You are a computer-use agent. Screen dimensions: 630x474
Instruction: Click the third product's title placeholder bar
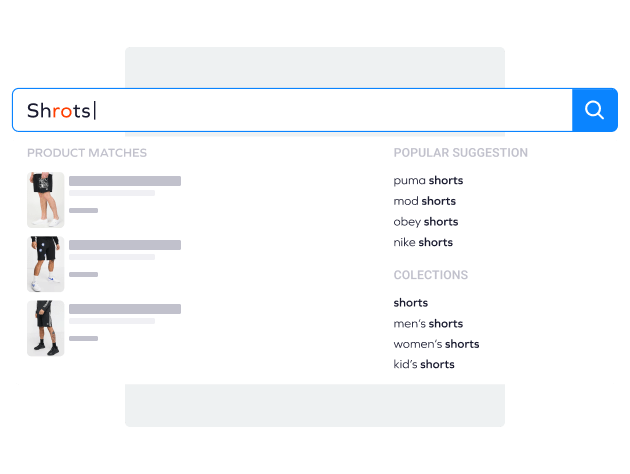[125, 309]
